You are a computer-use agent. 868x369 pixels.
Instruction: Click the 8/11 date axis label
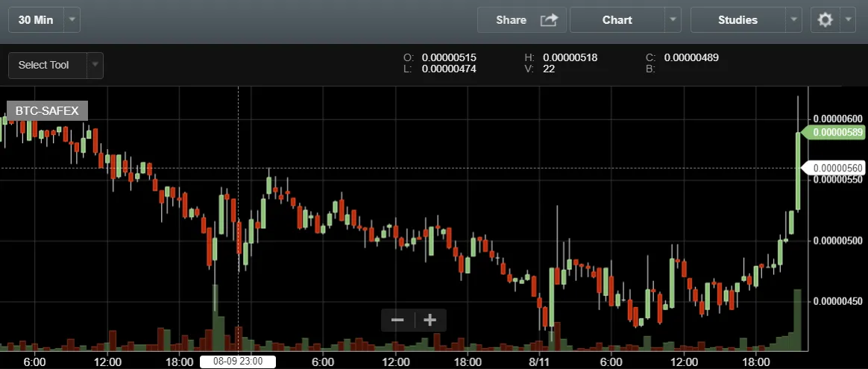(539, 362)
